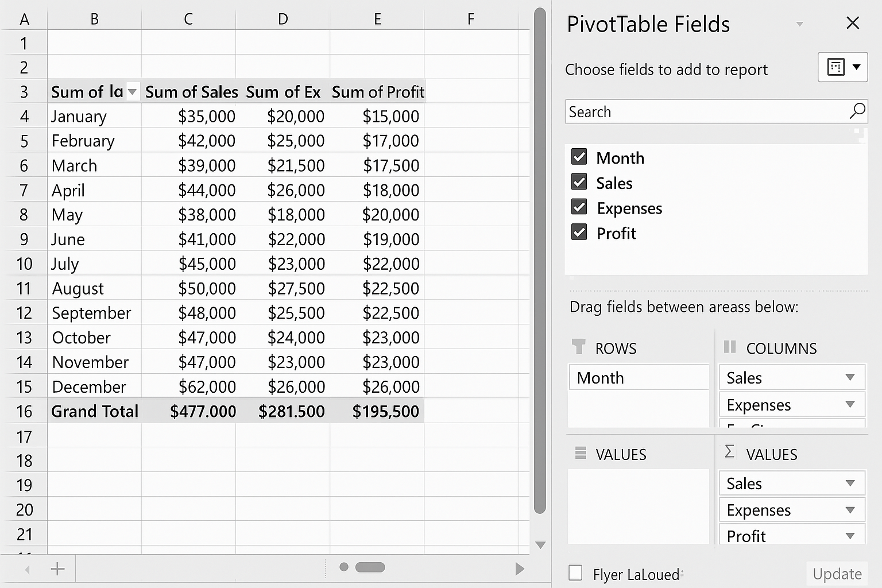Select the October row label cell

95,337
